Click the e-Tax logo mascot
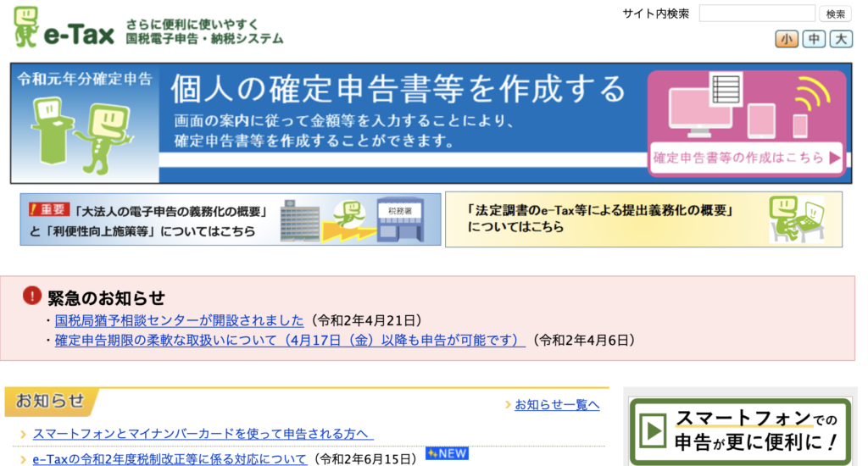Viewport: 868px width, 466px height. 26,26
